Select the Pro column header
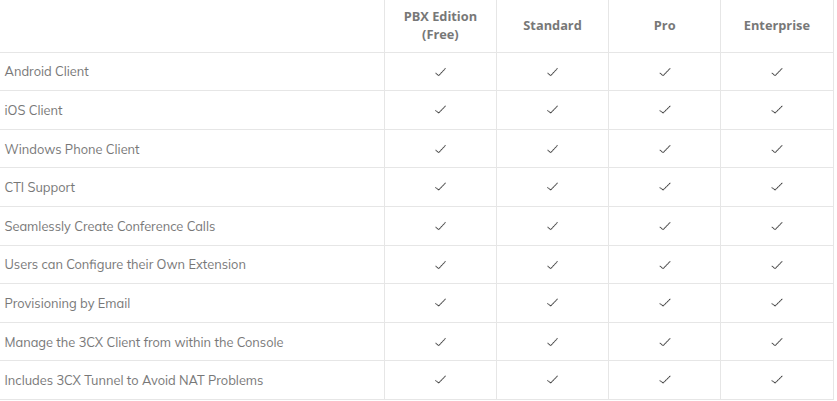 [664, 26]
